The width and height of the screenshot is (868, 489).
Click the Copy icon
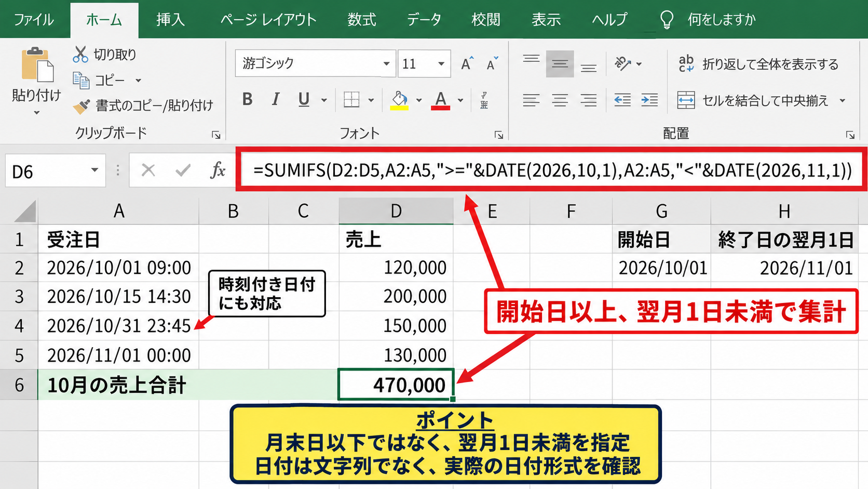(x=81, y=81)
